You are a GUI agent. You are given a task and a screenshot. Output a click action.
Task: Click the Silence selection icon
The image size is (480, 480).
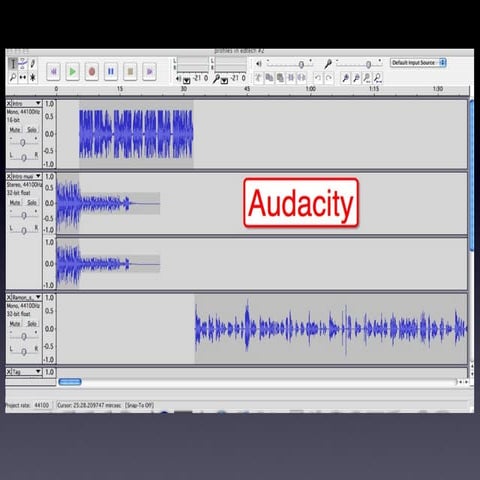tap(302, 78)
